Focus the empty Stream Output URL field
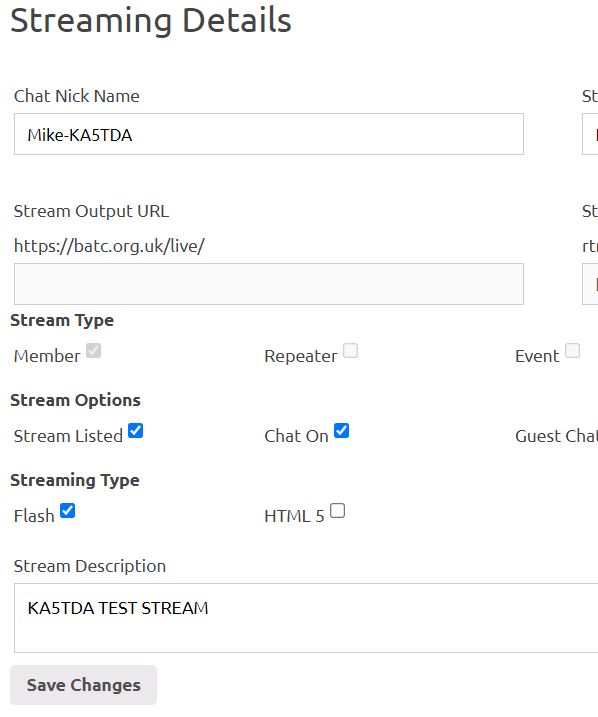The width and height of the screenshot is (598, 717). click(x=269, y=284)
